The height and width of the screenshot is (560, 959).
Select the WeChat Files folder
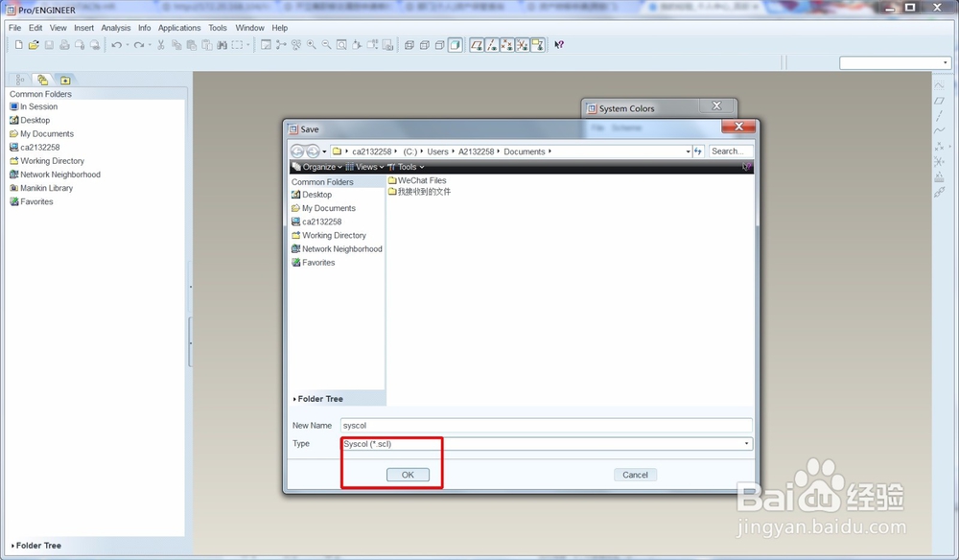417,180
